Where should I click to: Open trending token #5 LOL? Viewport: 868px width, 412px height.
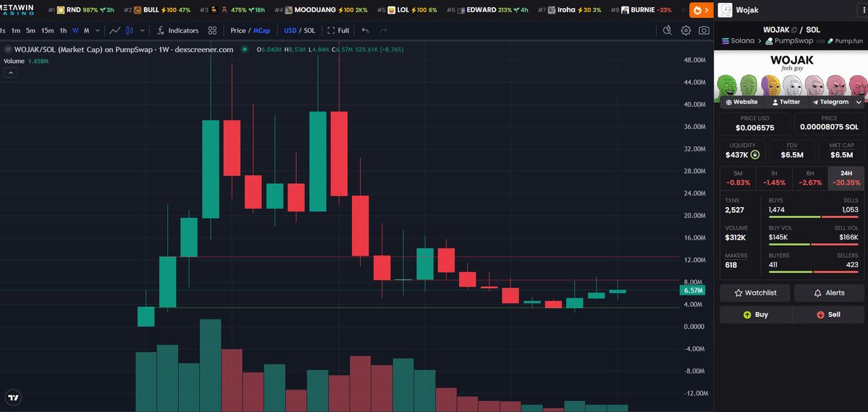[x=407, y=10]
